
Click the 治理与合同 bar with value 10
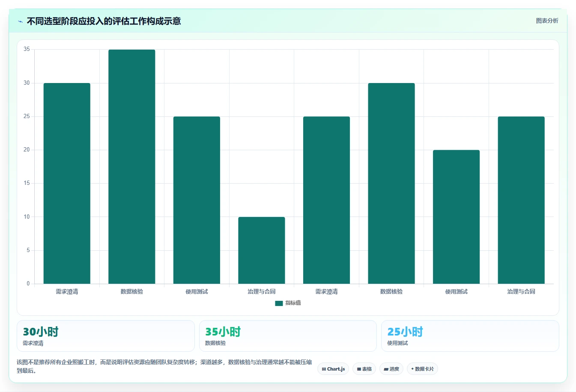(x=262, y=250)
